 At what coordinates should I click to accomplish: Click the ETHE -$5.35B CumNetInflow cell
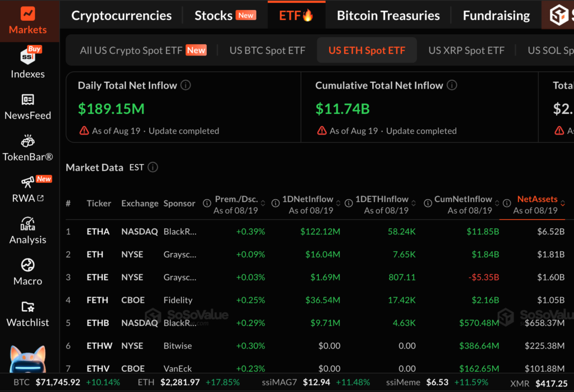tap(484, 278)
